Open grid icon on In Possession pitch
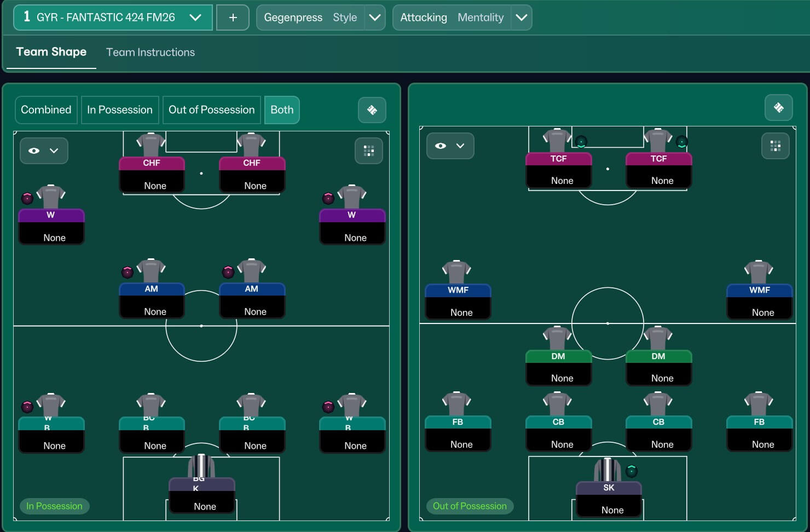This screenshot has width=810, height=532. pyautogui.click(x=369, y=151)
